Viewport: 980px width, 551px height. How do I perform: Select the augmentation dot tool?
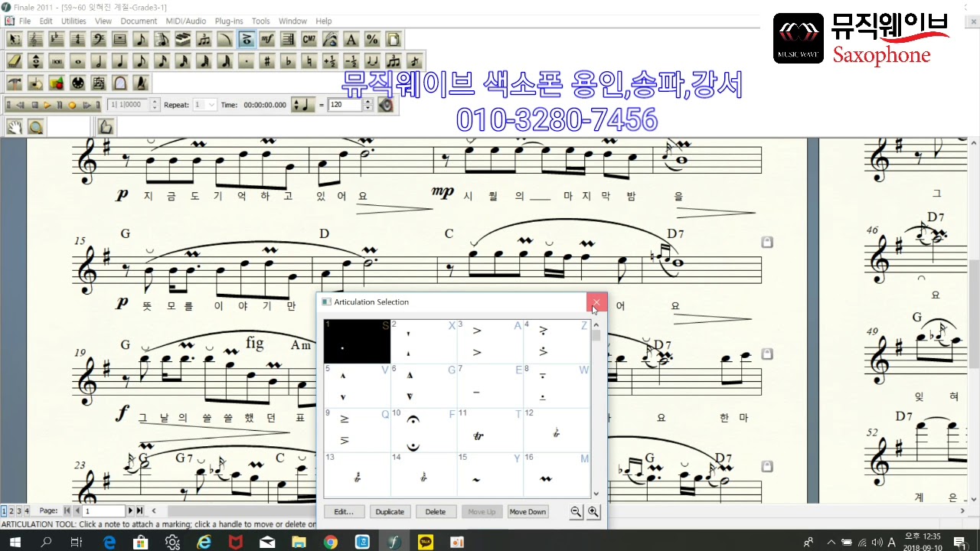coord(247,61)
